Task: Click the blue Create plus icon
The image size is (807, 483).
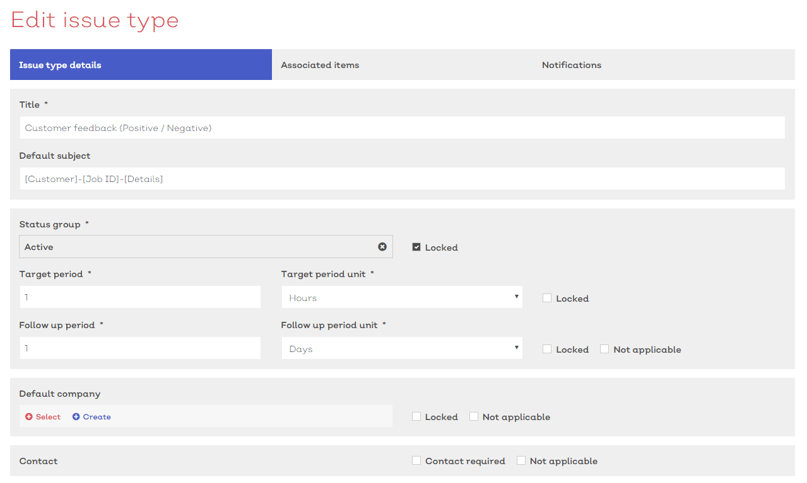Action: point(76,417)
